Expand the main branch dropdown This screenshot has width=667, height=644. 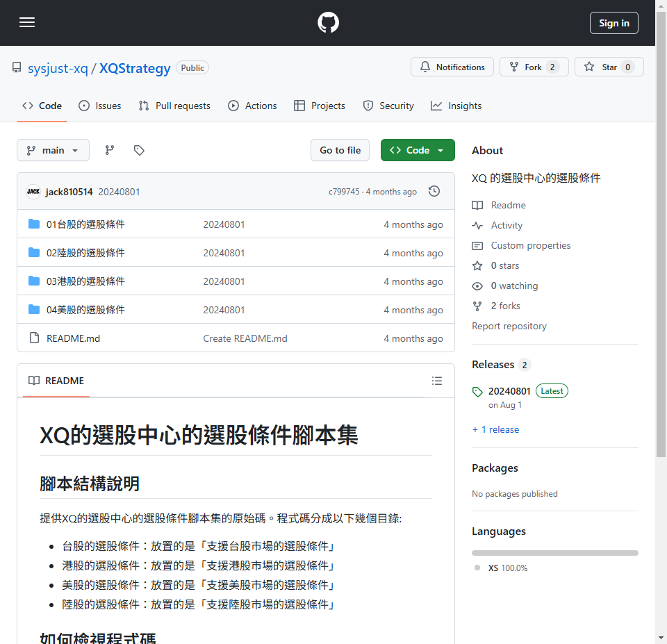click(x=53, y=150)
